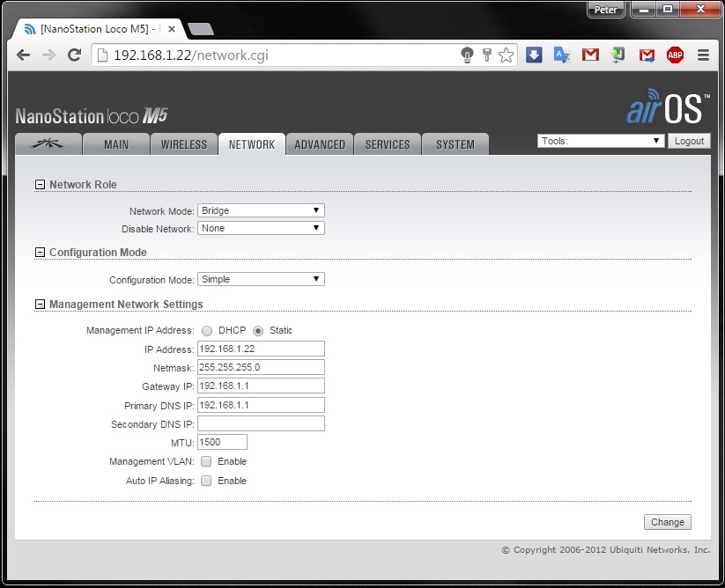Open the Adblock Plus ABP icon
The width and height of the screenshot is (725, 588).
675,55
